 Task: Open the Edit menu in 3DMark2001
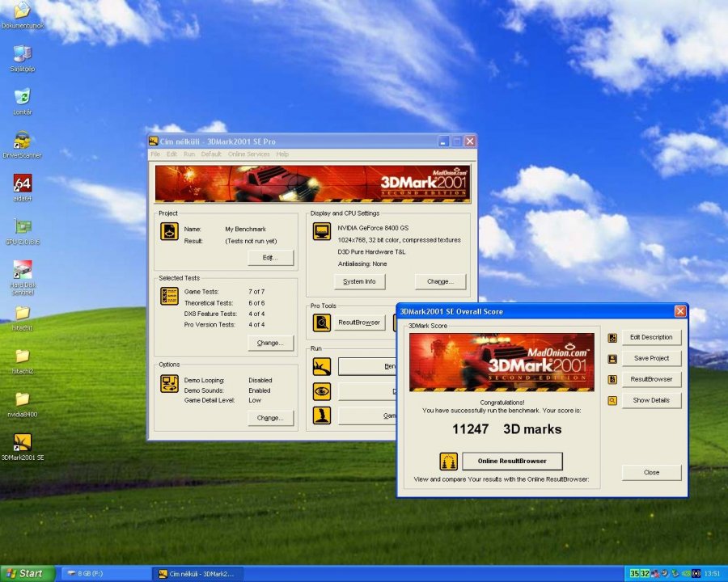tap(171, 154)
